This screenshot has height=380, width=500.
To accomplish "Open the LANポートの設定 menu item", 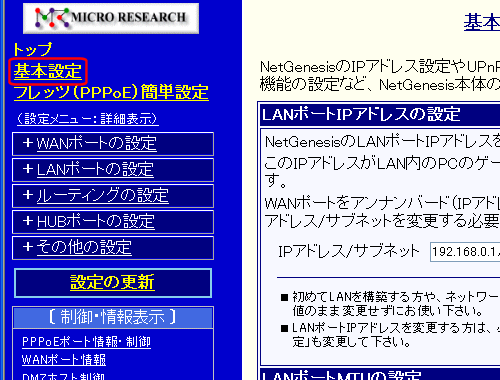I will (95, 170).
